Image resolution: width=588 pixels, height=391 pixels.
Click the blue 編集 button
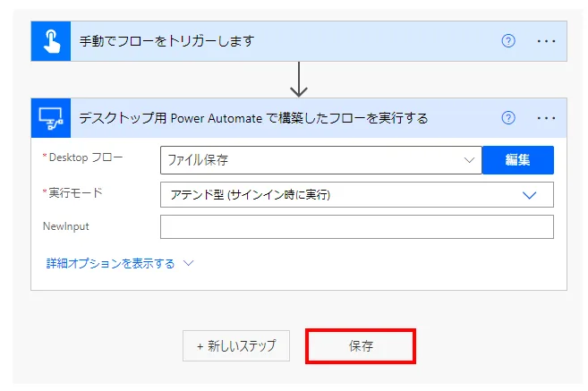pos(517,160)
